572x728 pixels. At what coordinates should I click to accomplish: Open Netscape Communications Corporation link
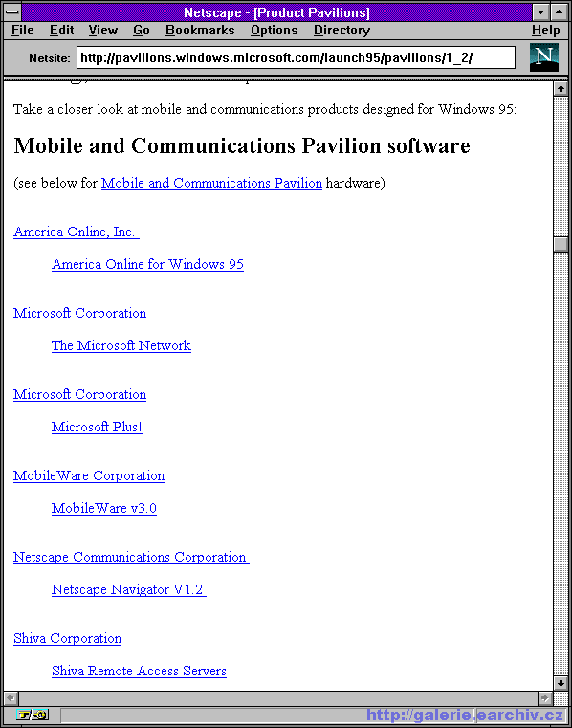(x=131, y=557)
